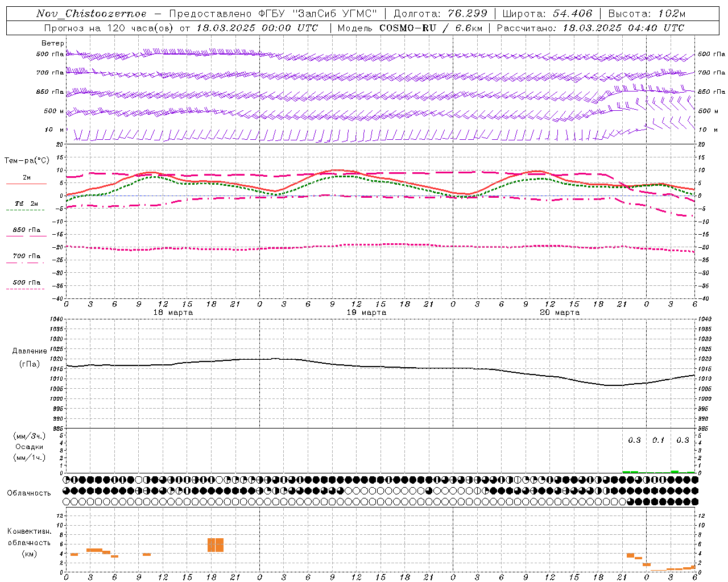Click the latitude value Широта: 54.406

pos(547,14)
